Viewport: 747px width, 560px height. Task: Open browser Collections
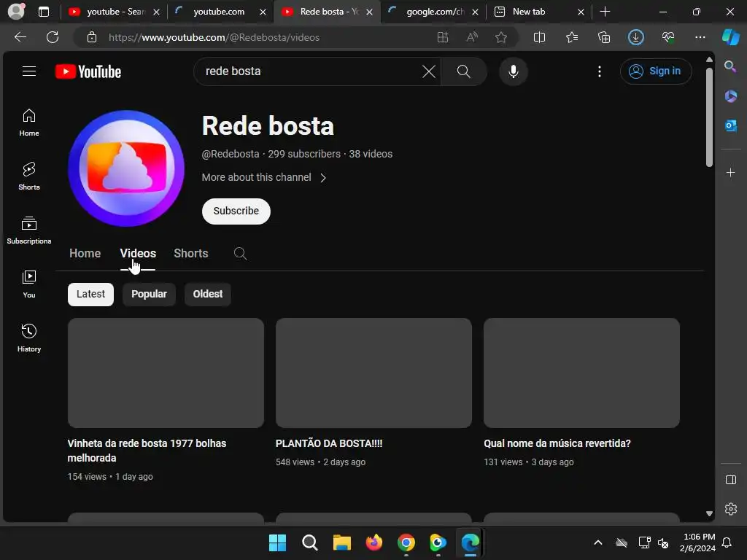click(x=604, y=37)
